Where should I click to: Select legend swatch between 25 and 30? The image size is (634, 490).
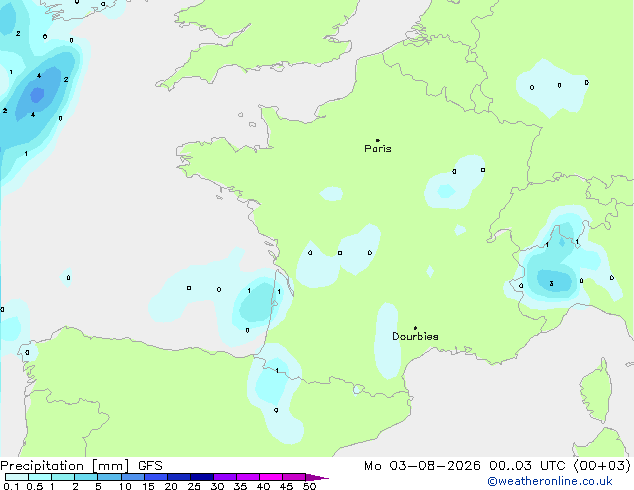(x=202, y=477)
